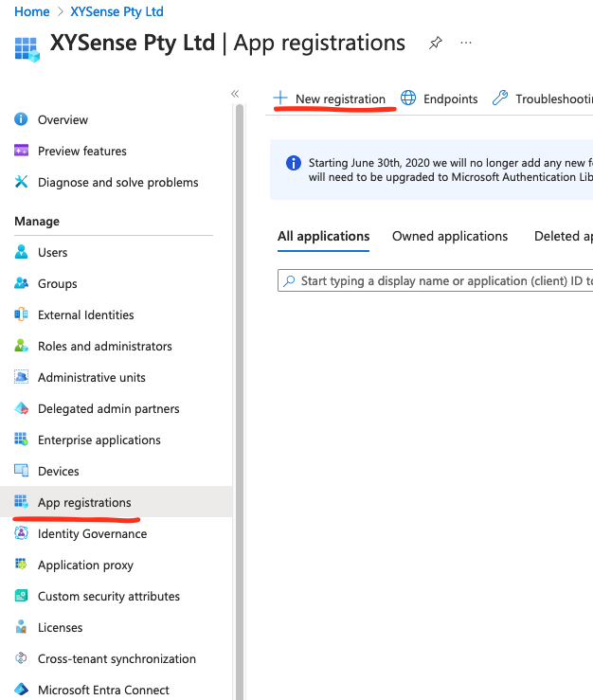Focus the application search field
The width and height of the screenshot is (593, 700).
coord(436,280)
